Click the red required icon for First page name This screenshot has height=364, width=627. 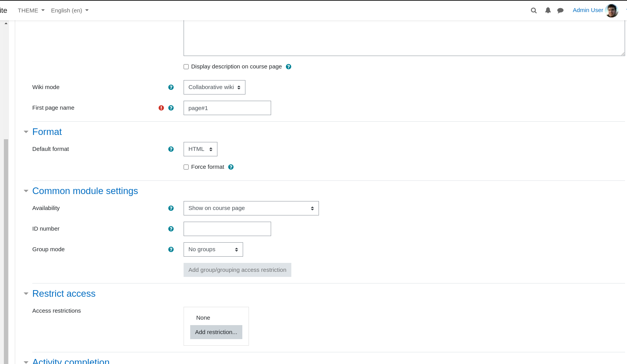(161, 108)
